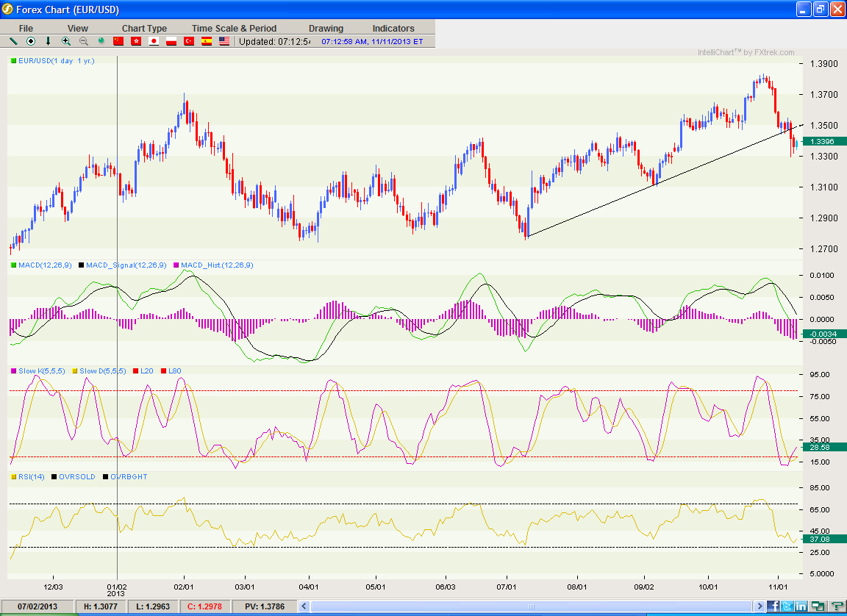The width and height of the screenshot is (847, 616).
Task: Click the C: 1.2978 close value
Action: coord(204,606)
